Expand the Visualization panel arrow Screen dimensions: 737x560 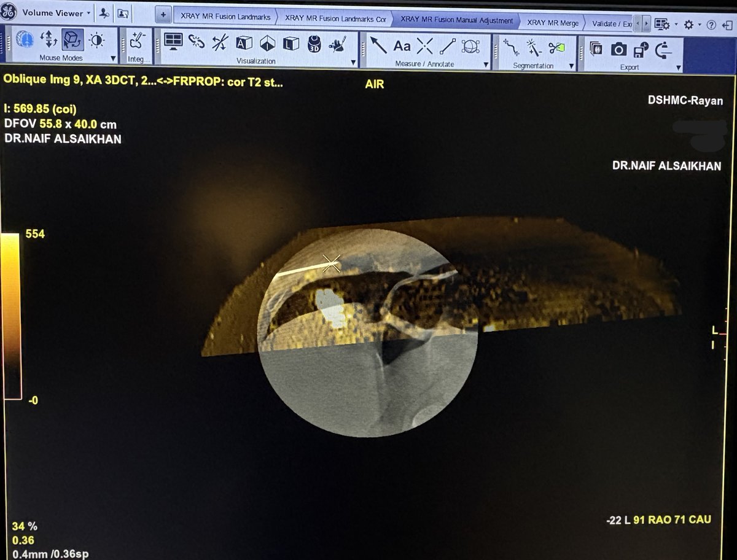pos(353,63)
